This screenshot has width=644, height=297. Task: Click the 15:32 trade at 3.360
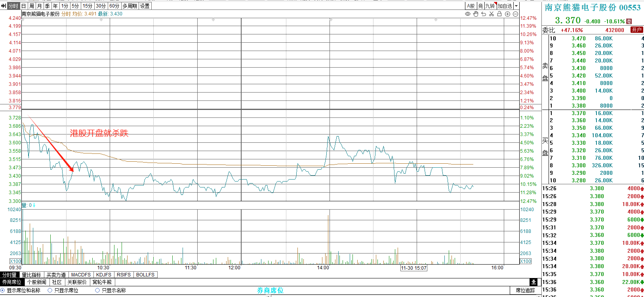coord(593,235)
